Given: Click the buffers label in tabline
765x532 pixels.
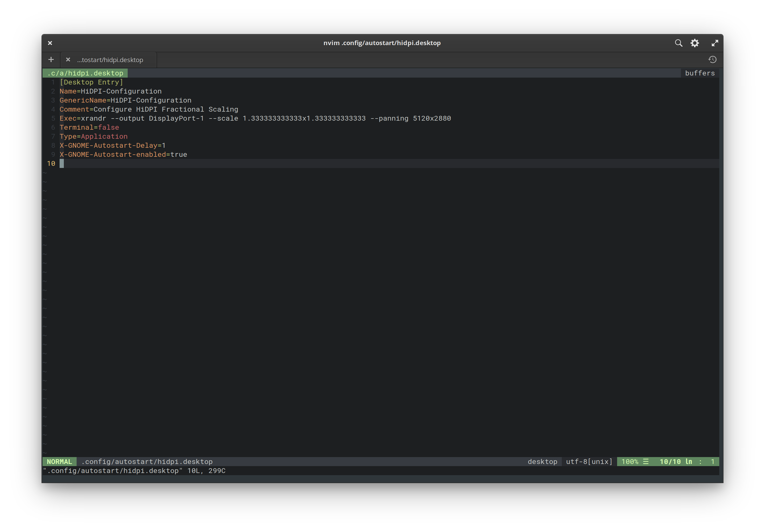Looking at the screenshot, I should coord(700,73).
